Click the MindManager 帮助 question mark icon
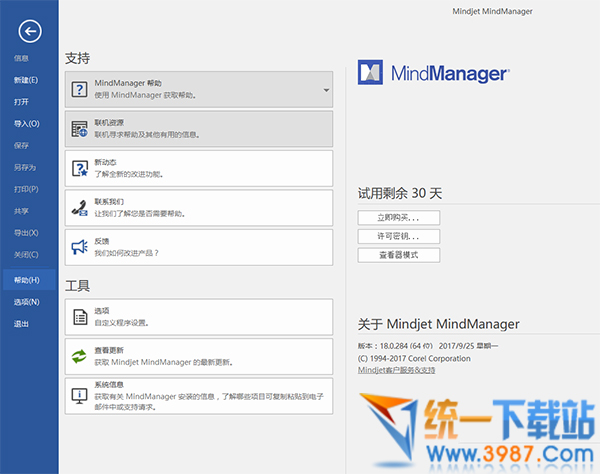Image resolution: width=600 pixels, height=474 pixels. click(80, 90)
